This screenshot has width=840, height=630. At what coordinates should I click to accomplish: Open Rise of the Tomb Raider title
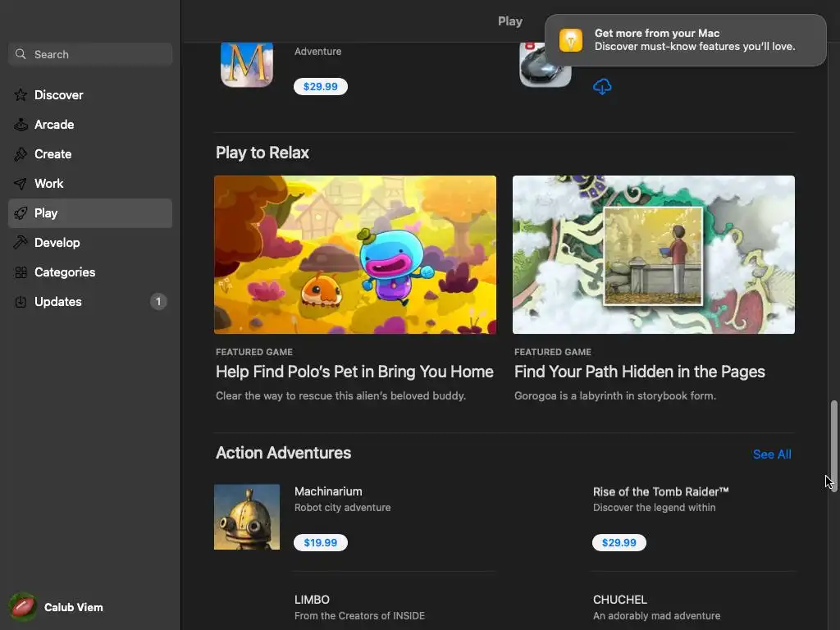660,491
